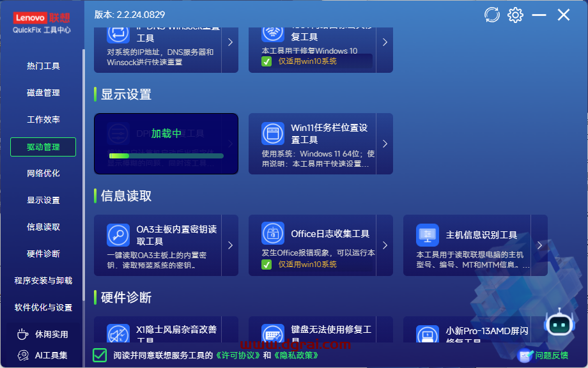Open 工作效率 sidebar category

[x=43, y=119]
